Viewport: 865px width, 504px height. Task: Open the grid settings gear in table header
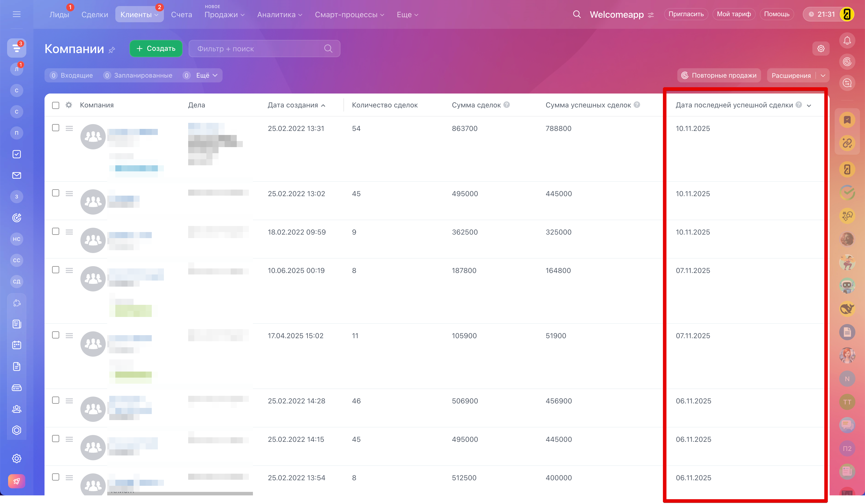click(x=69, y=105)
